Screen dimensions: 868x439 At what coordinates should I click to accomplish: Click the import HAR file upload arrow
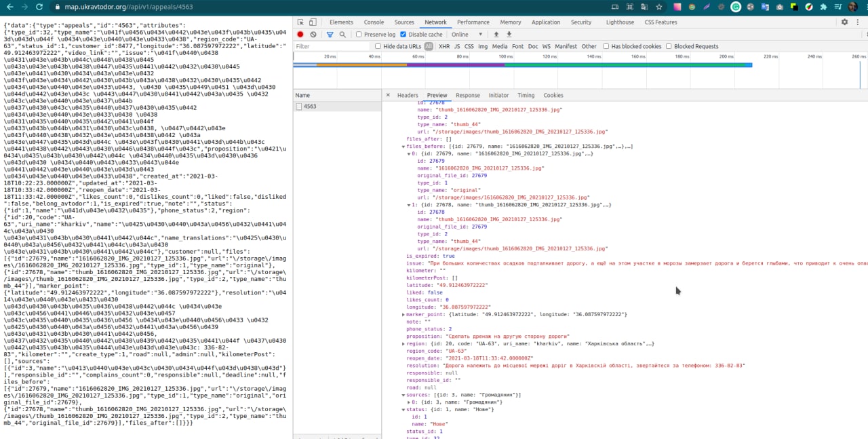pyautogui.click(x=496, y=35)
